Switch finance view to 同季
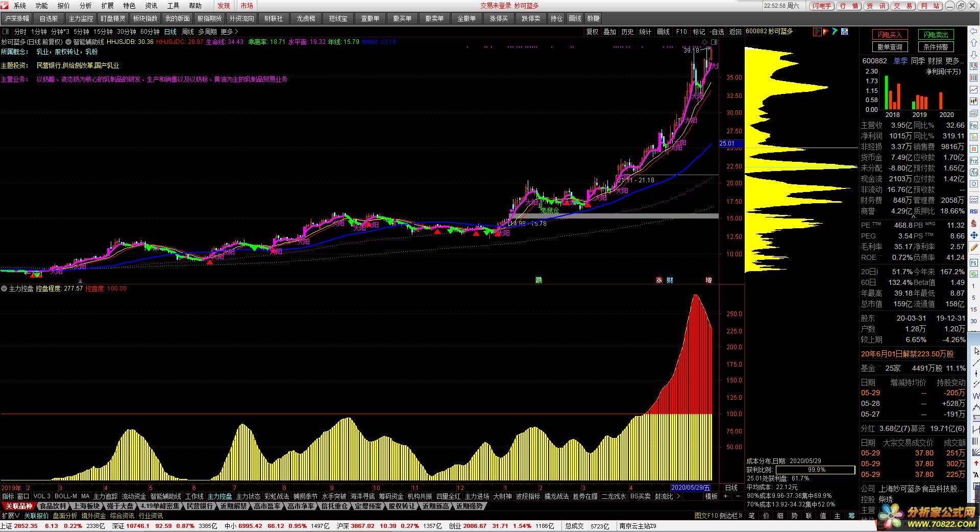Viewport: 980px width, 532px height. pyautogui.click(x=918, y=61)
